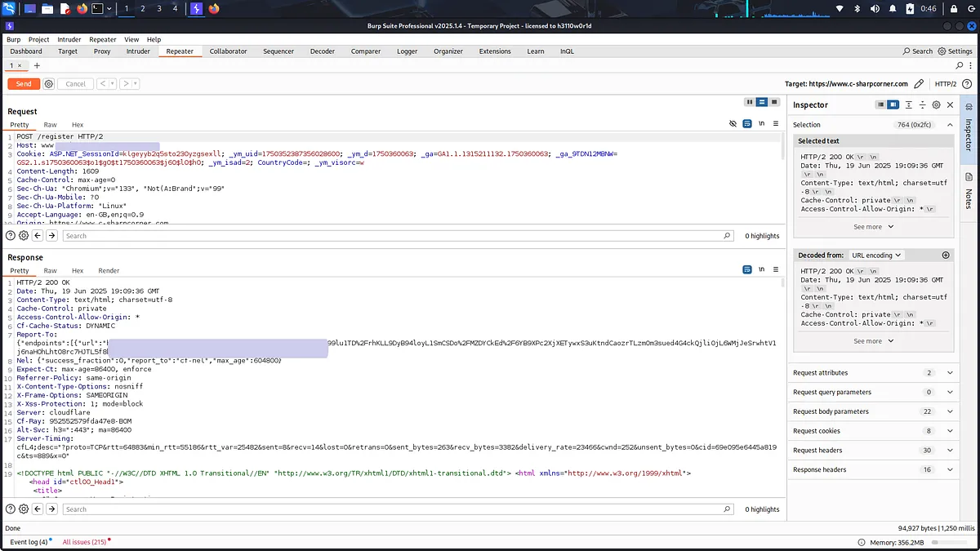
Task: Select Raw tab in Request panel
Action: coord(51,125)
